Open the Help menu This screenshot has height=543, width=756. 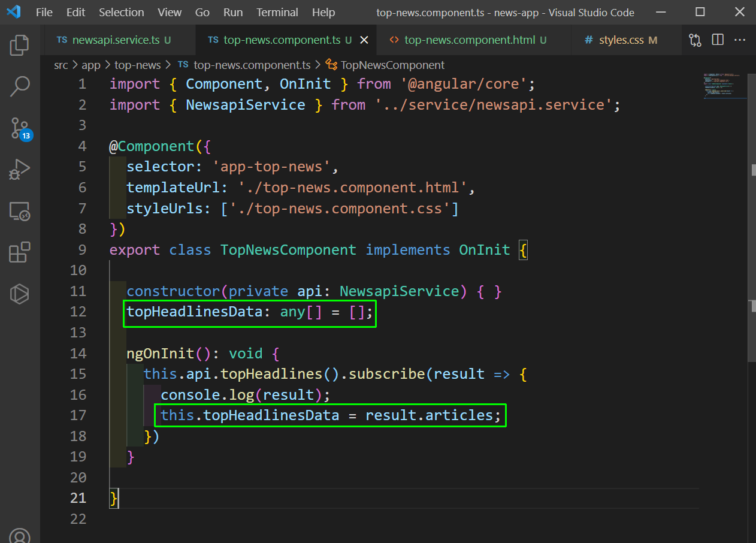[323, 12]
